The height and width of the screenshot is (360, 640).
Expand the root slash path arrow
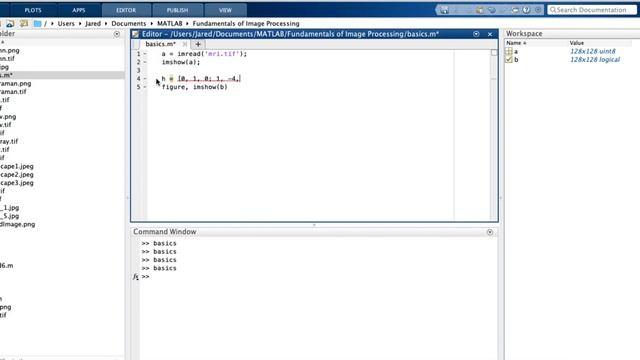pos(52,24)
